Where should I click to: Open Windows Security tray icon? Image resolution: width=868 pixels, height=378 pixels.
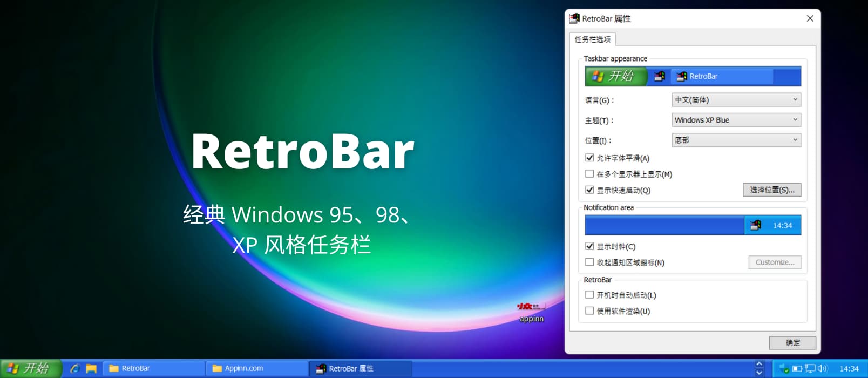click(784, 368)
